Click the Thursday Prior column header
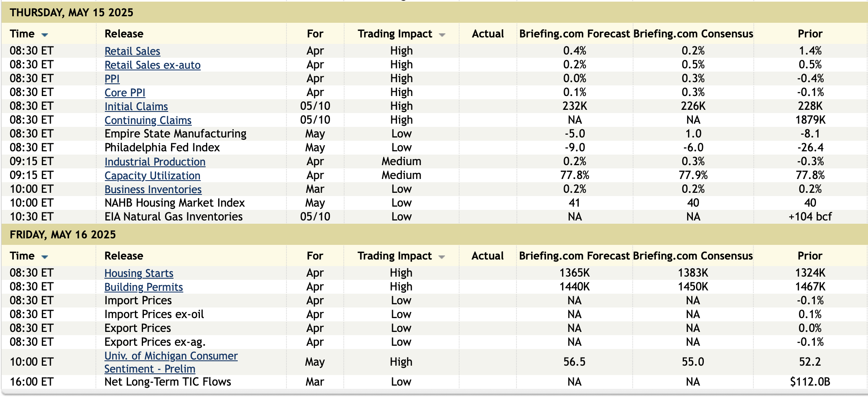868x397 pixels. tap(810, 34)
